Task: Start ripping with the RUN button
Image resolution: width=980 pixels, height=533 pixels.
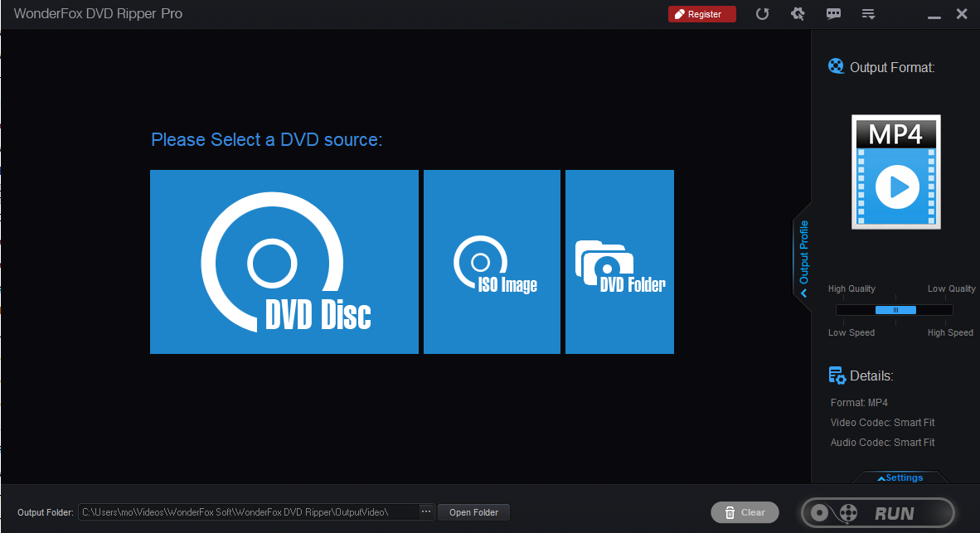Action: tap(877, 513)
